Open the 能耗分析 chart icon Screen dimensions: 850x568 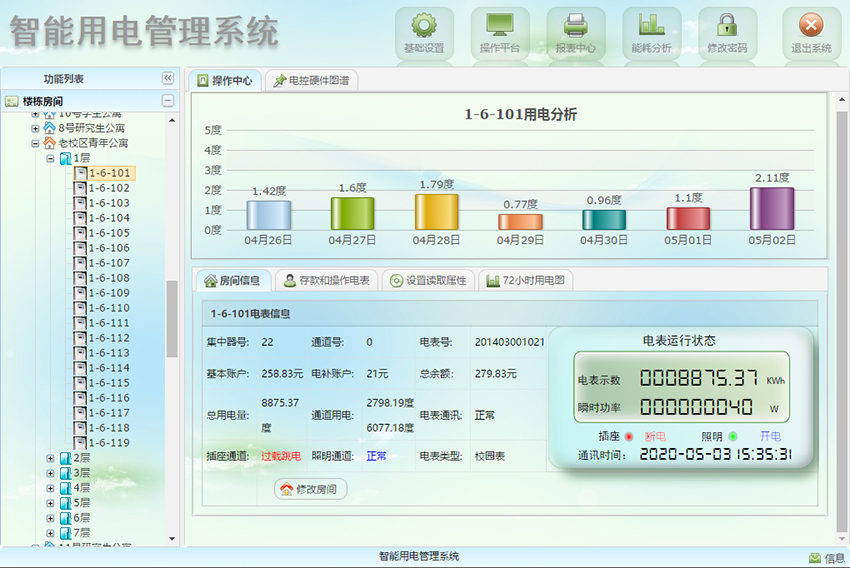[652, 26]
